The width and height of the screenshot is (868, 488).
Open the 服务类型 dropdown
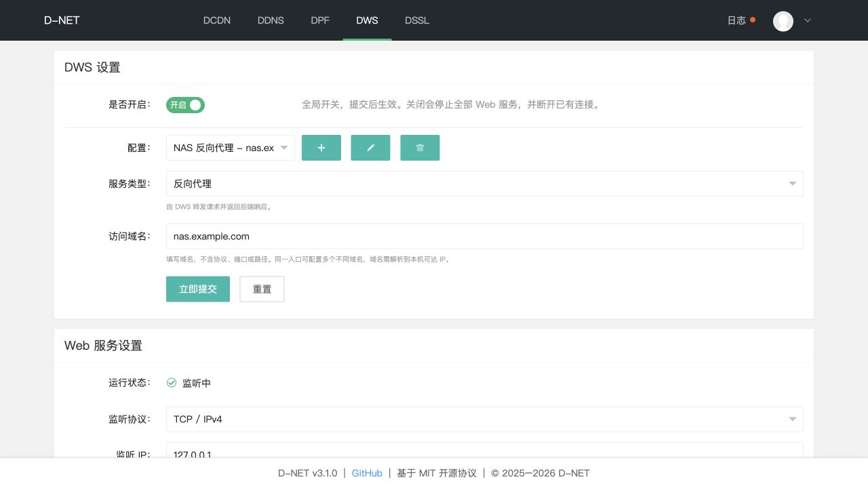(485, 184)
